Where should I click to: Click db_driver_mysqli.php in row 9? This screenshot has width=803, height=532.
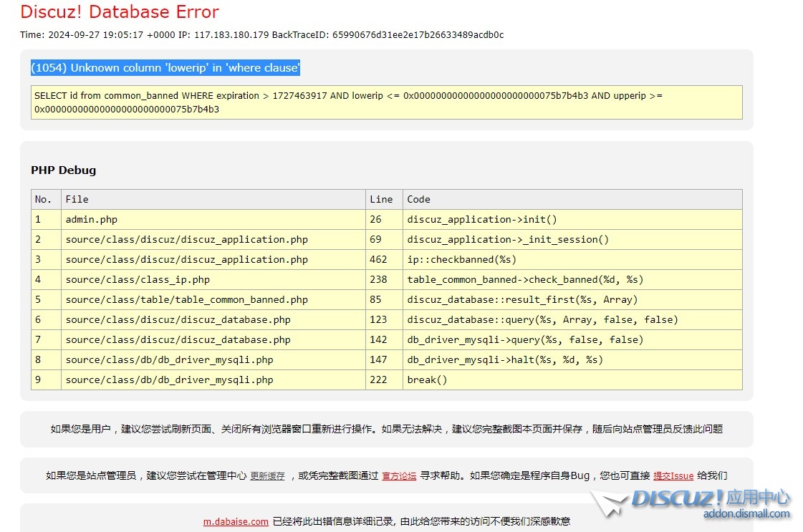[213, 379]
